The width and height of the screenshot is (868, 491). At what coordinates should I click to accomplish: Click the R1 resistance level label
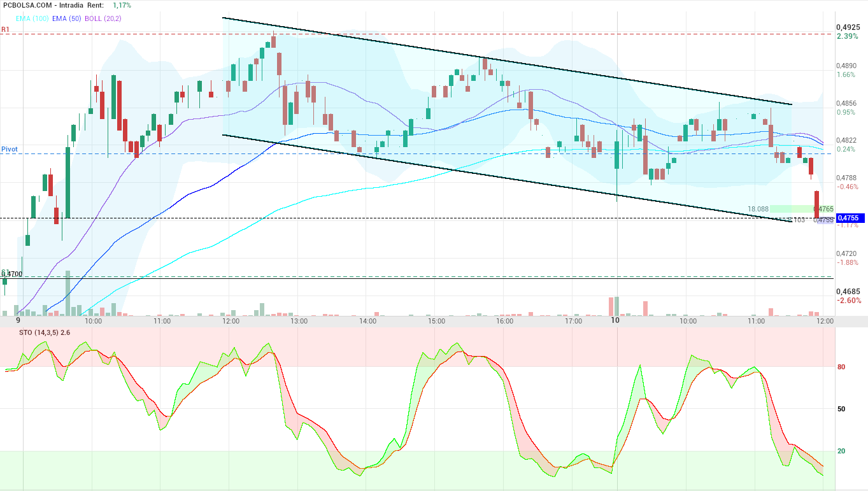5,29
